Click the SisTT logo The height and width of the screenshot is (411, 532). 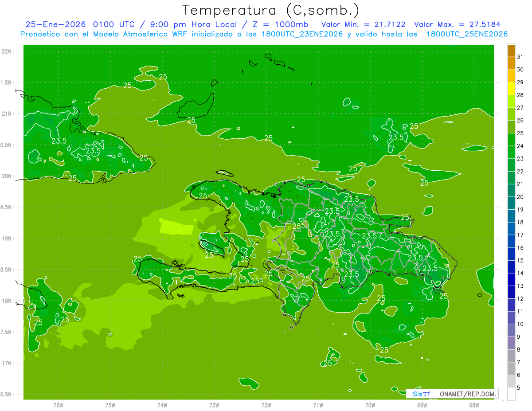point(421,394)
